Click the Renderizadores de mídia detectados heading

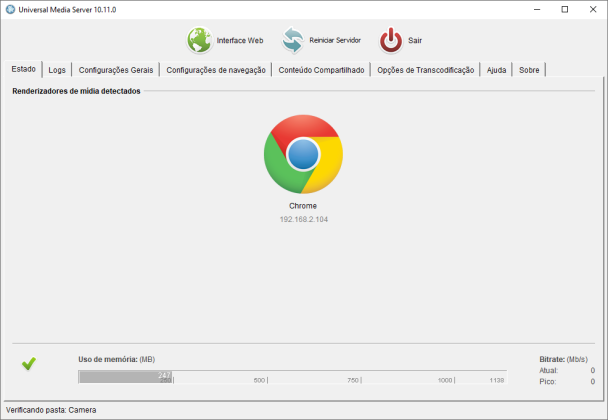[76, 91]
